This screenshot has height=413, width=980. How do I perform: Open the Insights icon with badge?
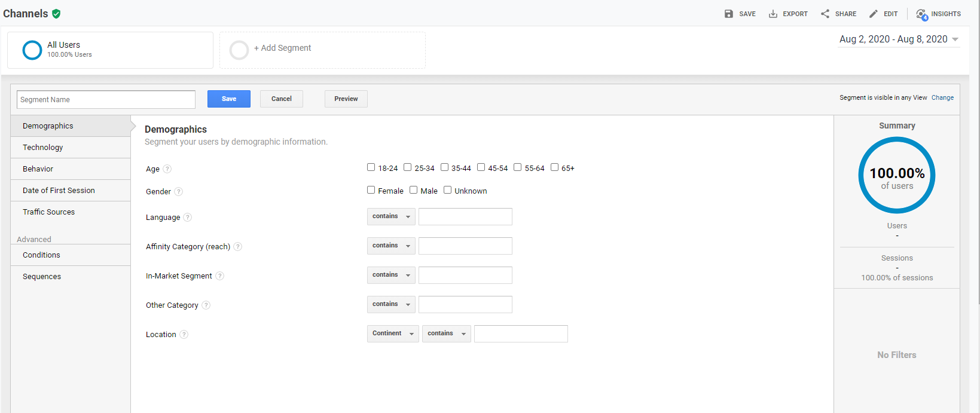point(921,14)
